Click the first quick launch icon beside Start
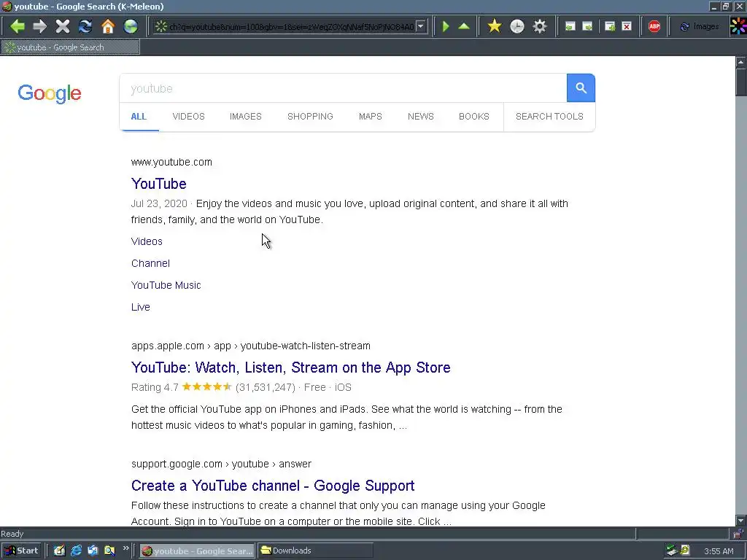747x560 pixels. click(x=59, y=551)
